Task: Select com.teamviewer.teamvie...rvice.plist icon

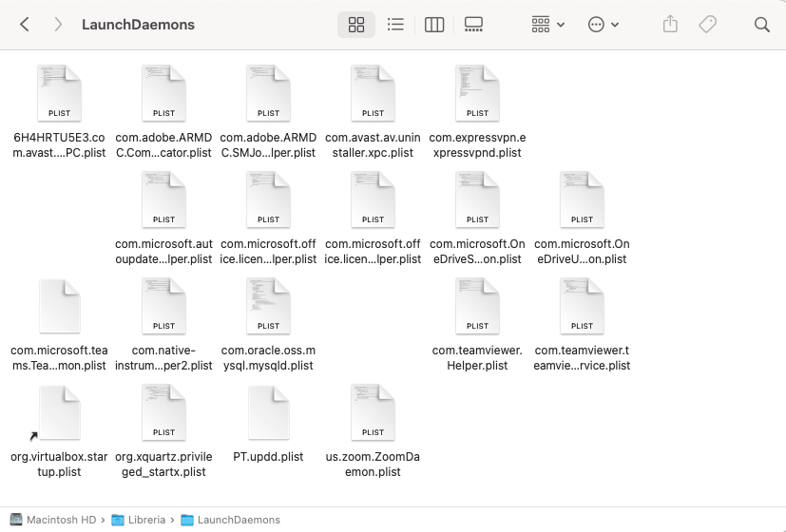Action: pyautogui.click(x=582, y=306)
